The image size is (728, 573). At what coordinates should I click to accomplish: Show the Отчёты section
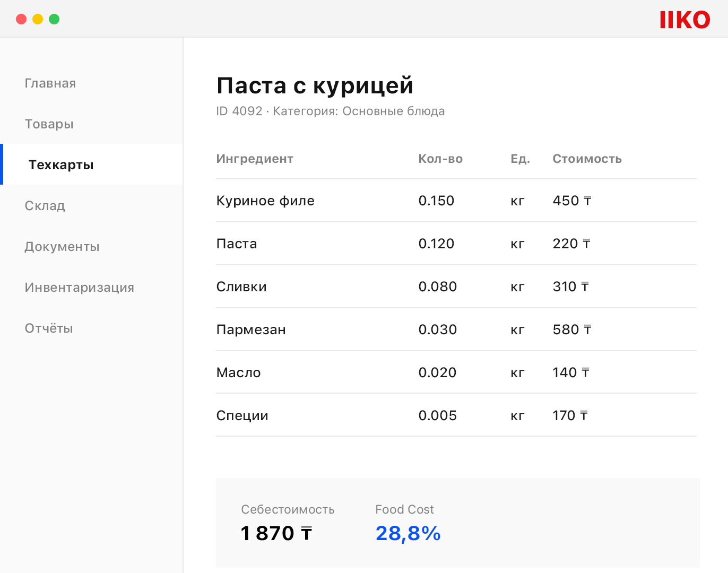[x=49, y=328]
